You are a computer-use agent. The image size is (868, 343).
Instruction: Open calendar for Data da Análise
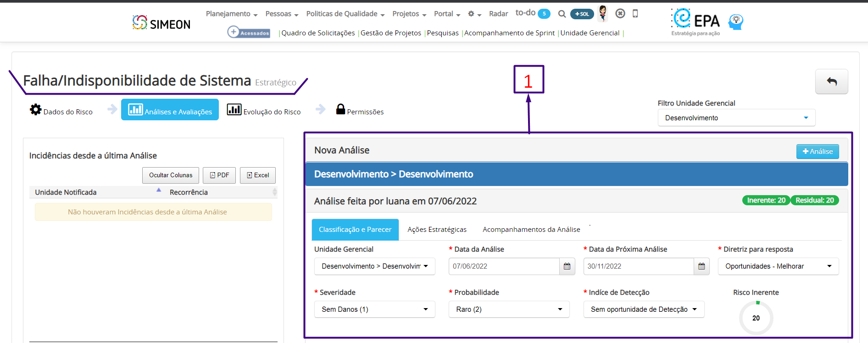point(567,266)
